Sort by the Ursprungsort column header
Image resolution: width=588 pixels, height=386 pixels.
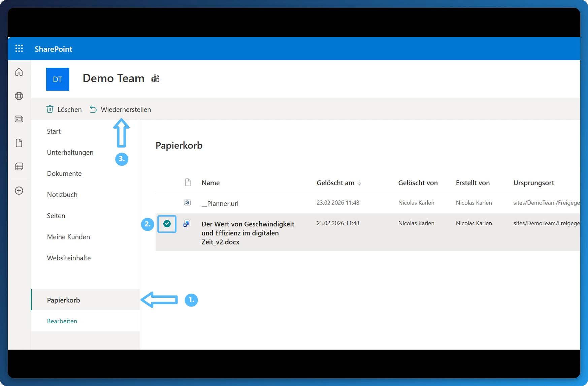point(534,183)
